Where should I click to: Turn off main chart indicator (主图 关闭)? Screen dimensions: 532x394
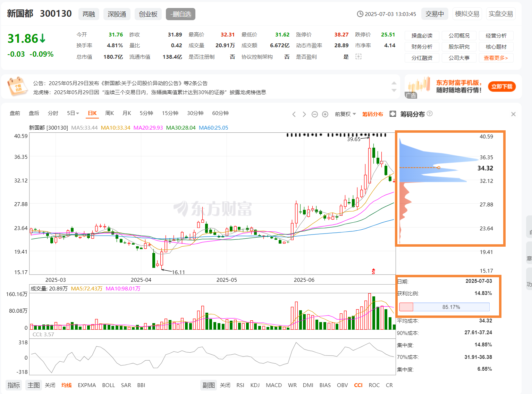50,385
